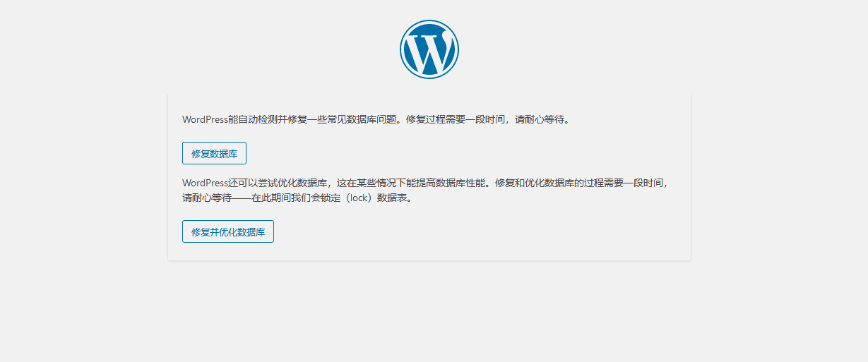Click the empty gray area below the panel

click(x=429, y=310)
